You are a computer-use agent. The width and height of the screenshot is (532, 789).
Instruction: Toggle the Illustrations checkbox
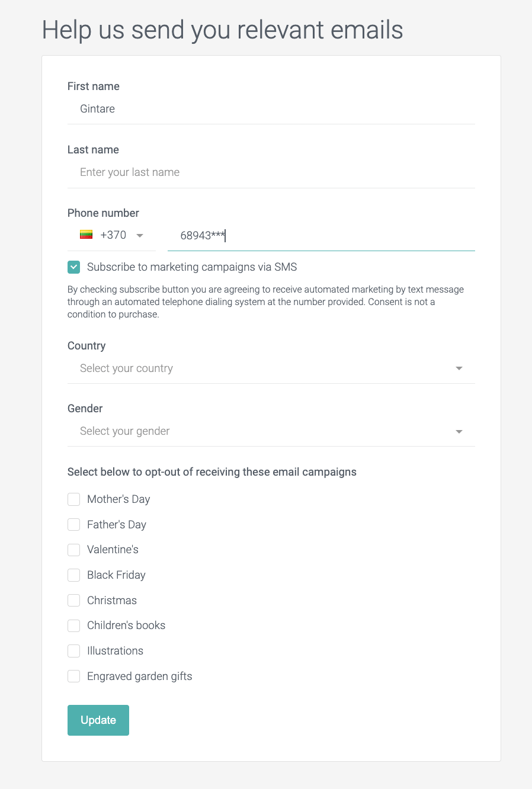(x=73, y=651)
